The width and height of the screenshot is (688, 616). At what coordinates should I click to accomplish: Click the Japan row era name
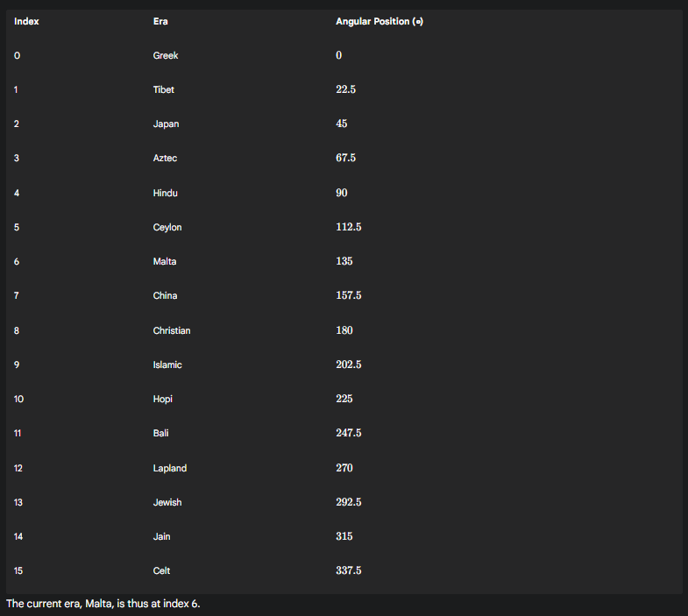click(166, 124)
